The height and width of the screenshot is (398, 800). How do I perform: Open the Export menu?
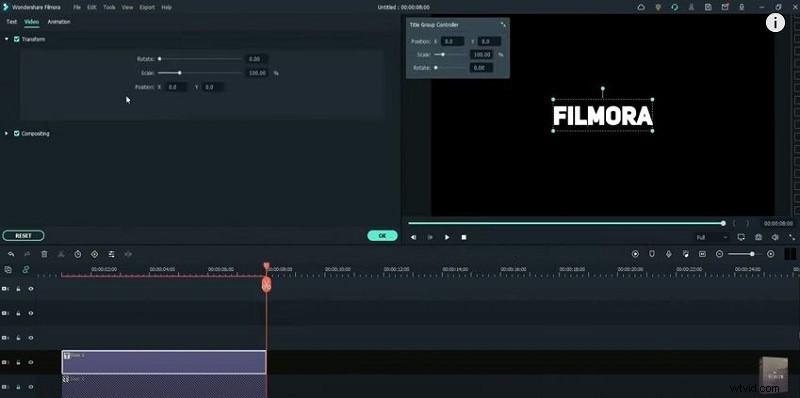click(x=147, y=8)
